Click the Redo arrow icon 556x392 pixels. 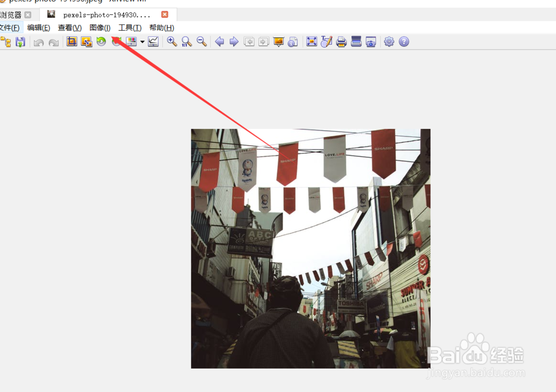53,42
